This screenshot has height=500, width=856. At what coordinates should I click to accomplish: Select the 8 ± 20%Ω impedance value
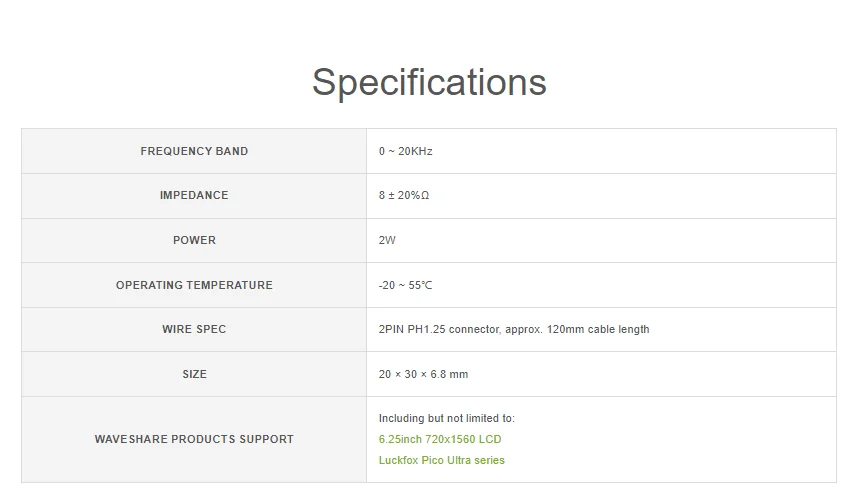click(x=404, y=195)
